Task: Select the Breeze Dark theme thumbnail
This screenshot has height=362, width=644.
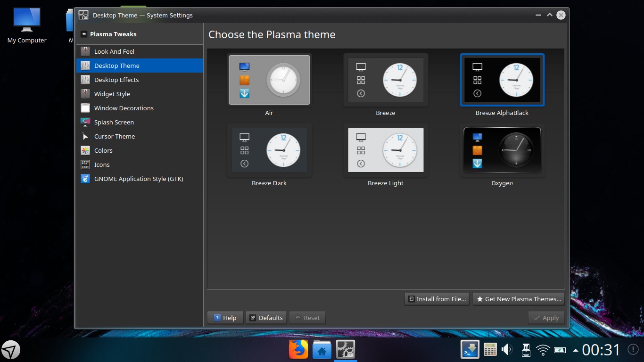Action: tap(269, 150)
